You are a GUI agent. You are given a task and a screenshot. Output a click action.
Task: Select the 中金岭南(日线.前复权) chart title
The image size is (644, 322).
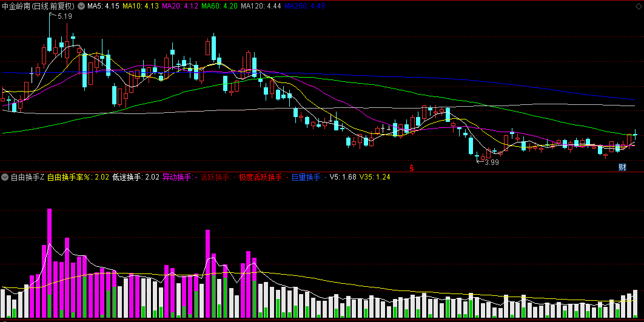click(x=39, y=6)
